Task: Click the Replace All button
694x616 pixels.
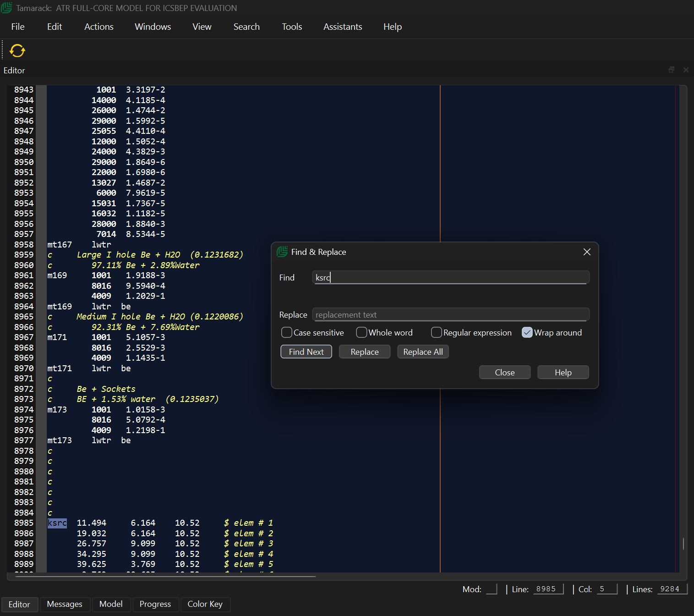Action: [423, 352]
